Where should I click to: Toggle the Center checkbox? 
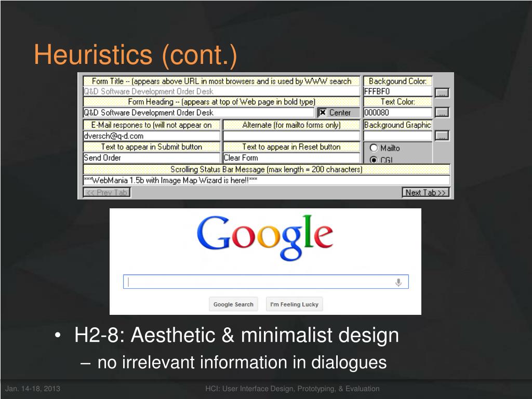click(323, 112)
